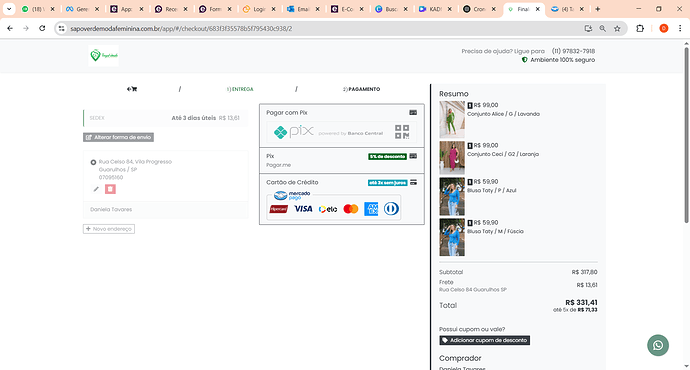Open the Chrome three-dot menu
The image size is (690, 370).
coord(680,28)
